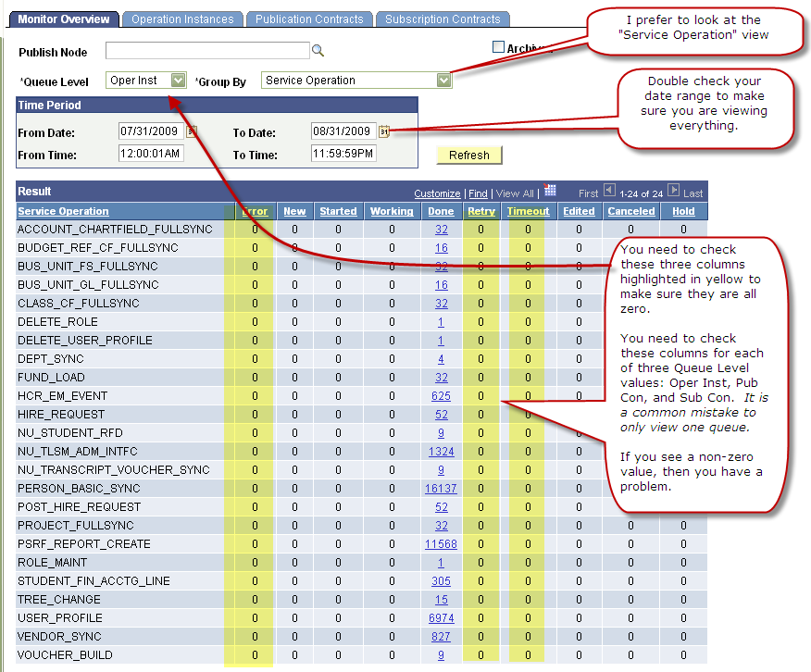
Task: Open Done count 32 for PROJECT_FULLSYNC
Action: point(442,526)
